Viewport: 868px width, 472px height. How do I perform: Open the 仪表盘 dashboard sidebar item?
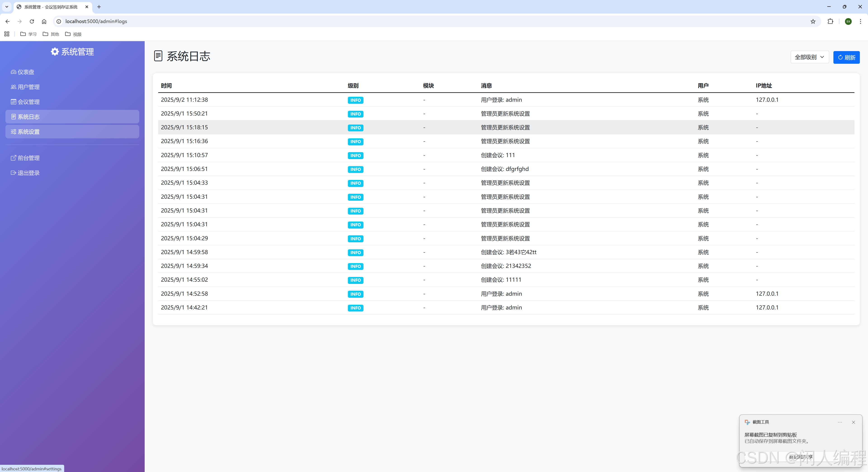(72, 72)
